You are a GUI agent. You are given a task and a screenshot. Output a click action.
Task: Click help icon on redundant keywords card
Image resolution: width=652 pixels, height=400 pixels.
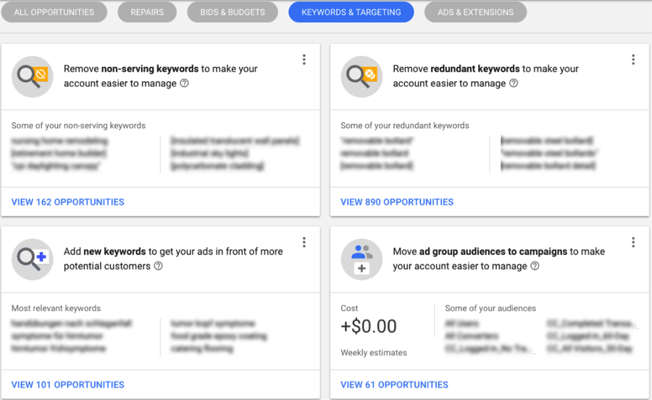(514, 84)
